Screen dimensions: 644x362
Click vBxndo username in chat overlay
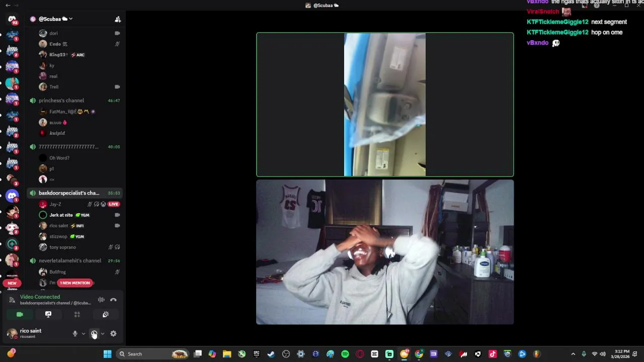point(537,43)
